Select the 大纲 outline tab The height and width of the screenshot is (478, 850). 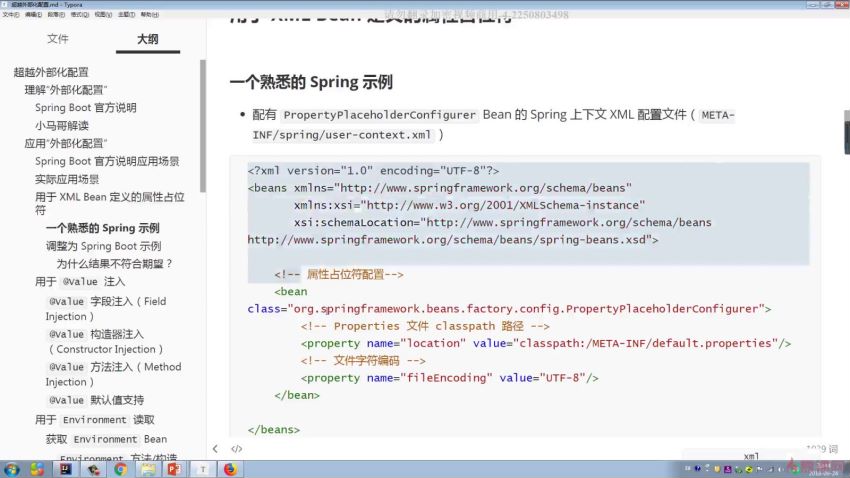[x=147, y=39]
